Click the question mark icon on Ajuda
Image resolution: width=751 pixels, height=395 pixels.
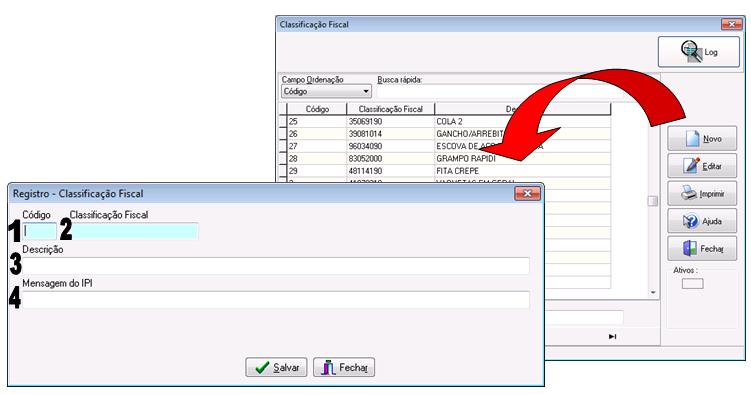(x=690, y=221)
